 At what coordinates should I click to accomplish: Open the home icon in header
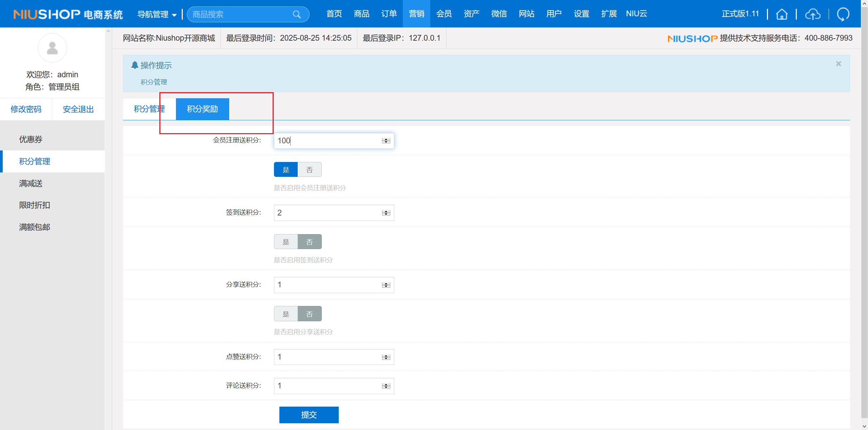[x=782, y=14]
